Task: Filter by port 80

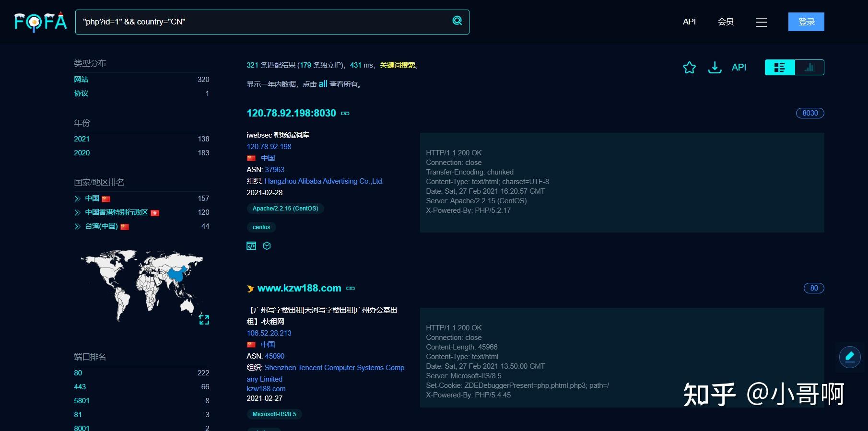Action: click(78, 373)
